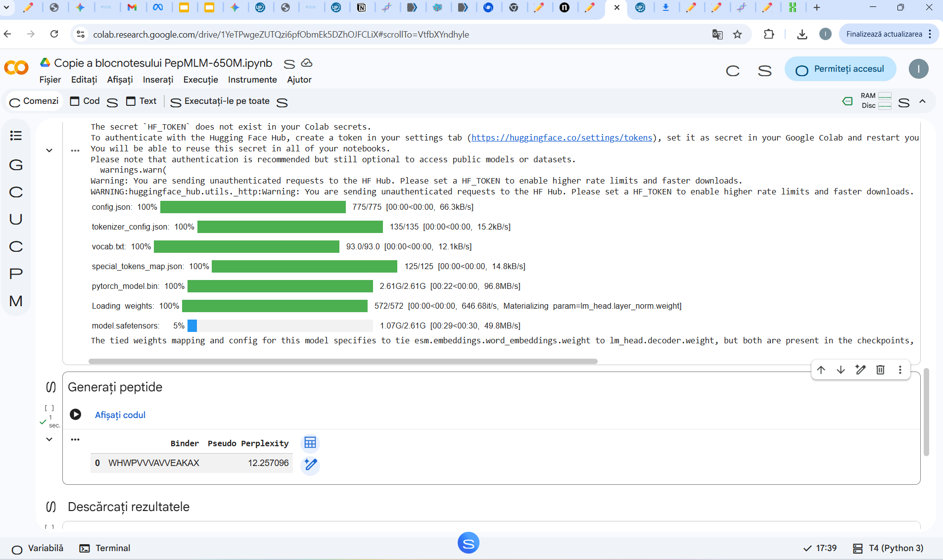Click T4 (Python 3) runtime status
The height and width of the screenshot is (560, 943).
888,548
